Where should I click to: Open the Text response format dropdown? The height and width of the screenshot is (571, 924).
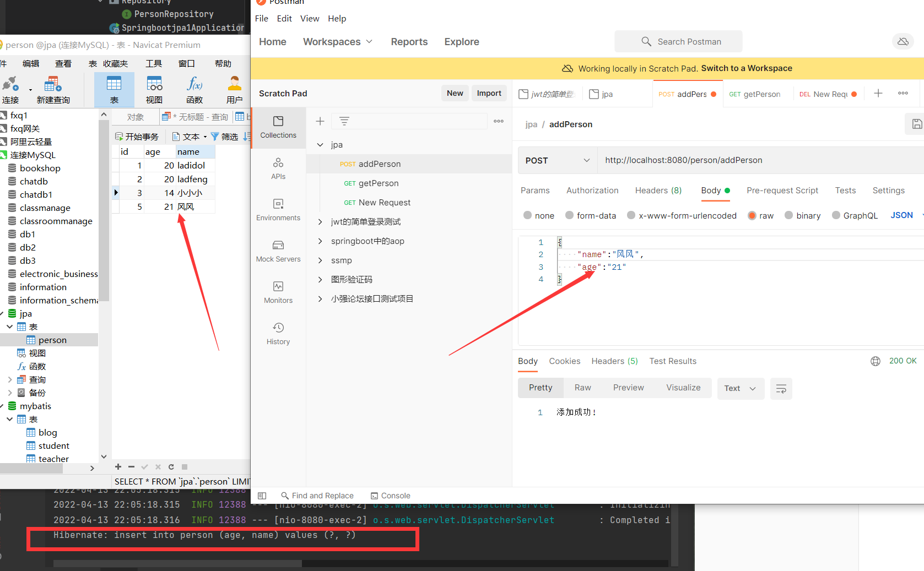[x=741, y=389]
